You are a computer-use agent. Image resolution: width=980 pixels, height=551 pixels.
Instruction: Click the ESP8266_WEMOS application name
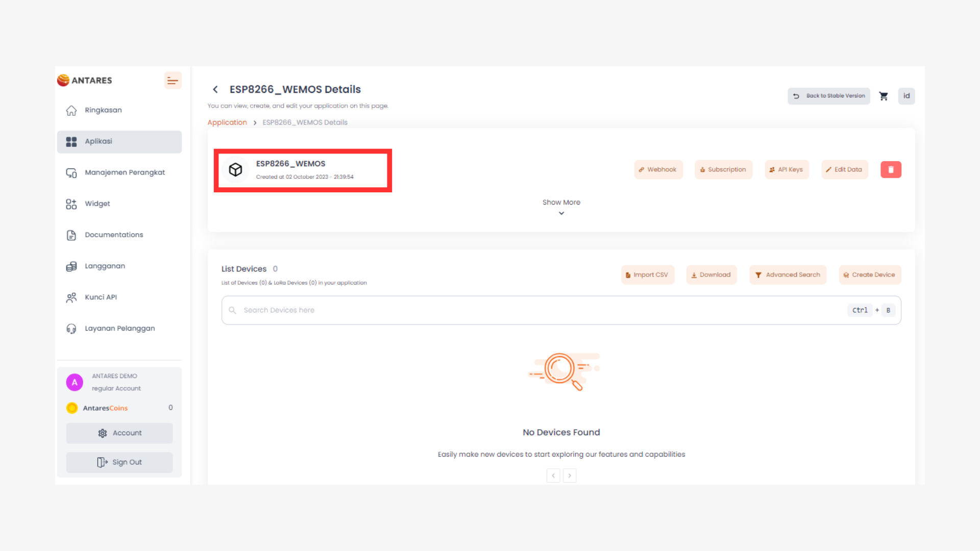(290, 164)
